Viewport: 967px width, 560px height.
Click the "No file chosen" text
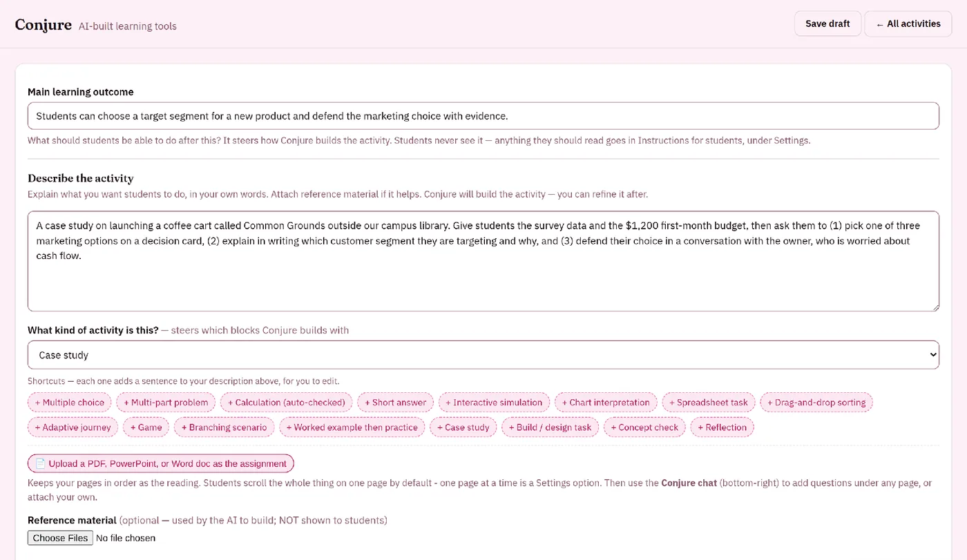126,538
